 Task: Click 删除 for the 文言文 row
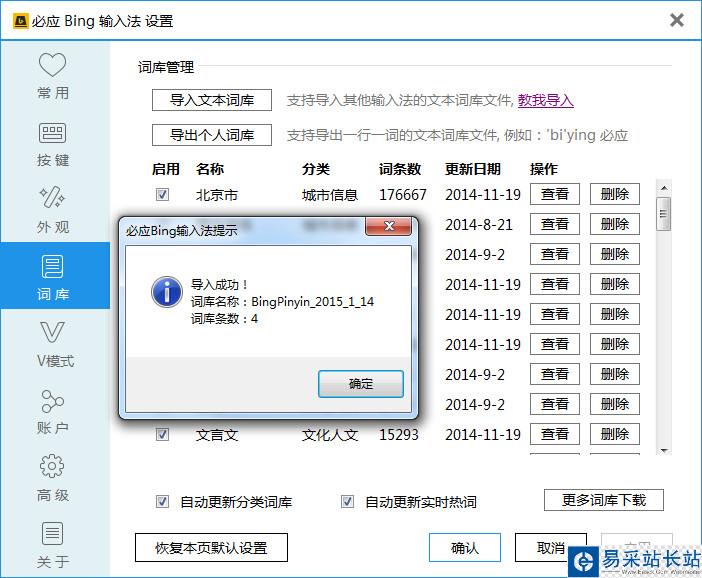615,434
